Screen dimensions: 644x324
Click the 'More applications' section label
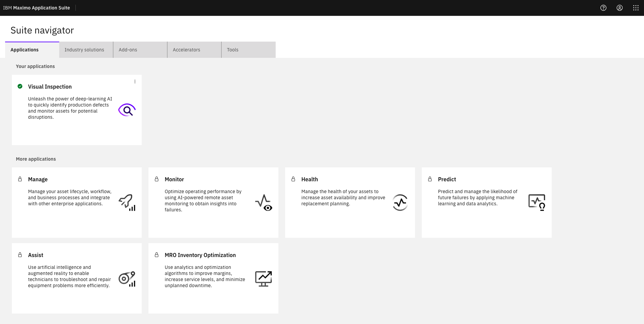coord(36,159)
